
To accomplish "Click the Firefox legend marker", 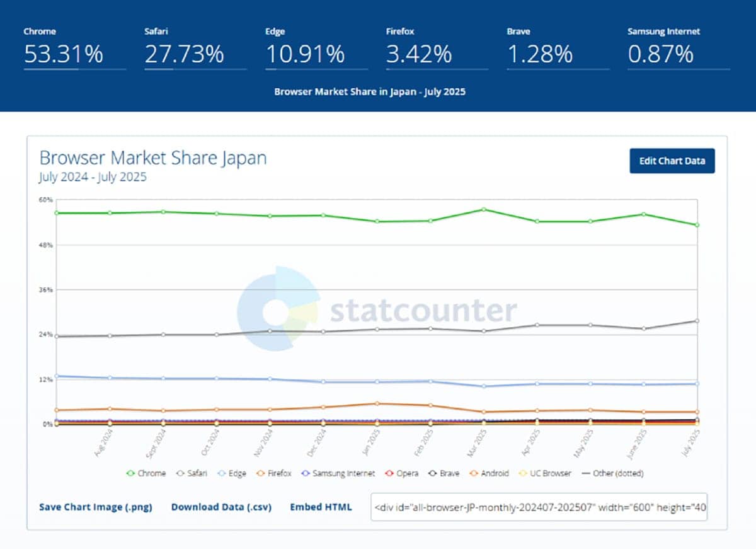I will 263,473.
